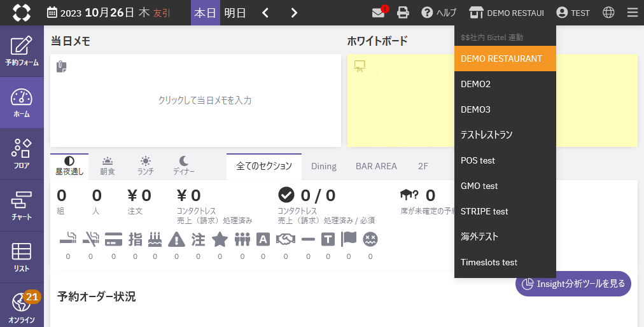Click the globe language icon
The width and height of the screenshot is (644, 327).
point(608,13)
